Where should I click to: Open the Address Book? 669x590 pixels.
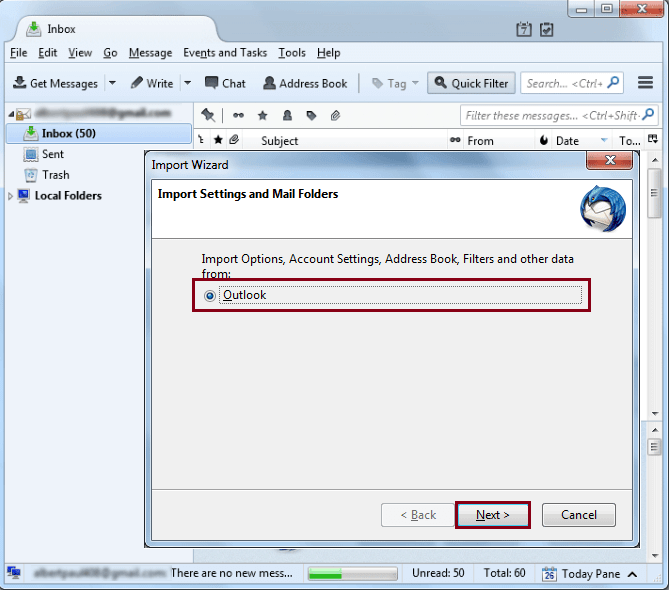point(305,83)
